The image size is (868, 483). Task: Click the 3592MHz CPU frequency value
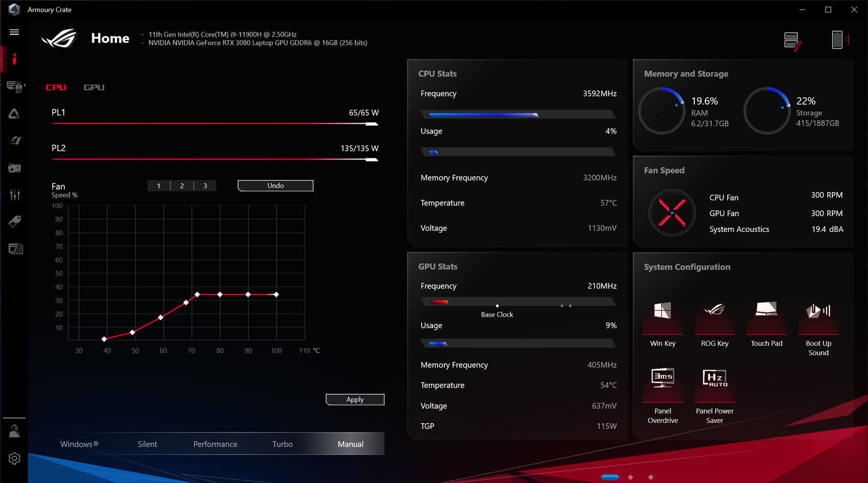pos(600,94)
